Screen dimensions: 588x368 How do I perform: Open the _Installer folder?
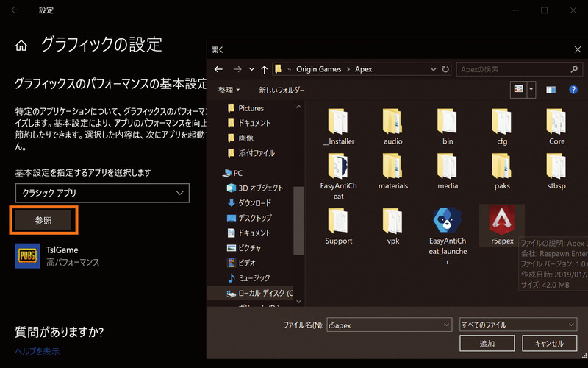pos(338,127)
